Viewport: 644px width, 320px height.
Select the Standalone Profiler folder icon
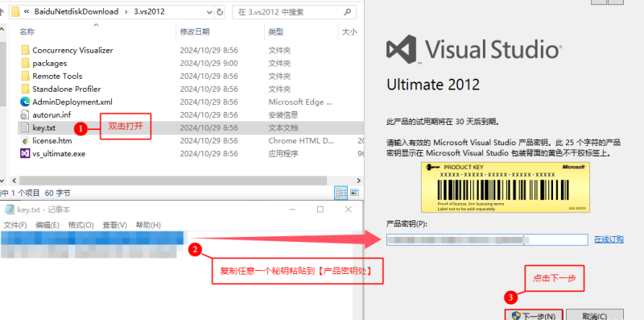pos(25,89)
